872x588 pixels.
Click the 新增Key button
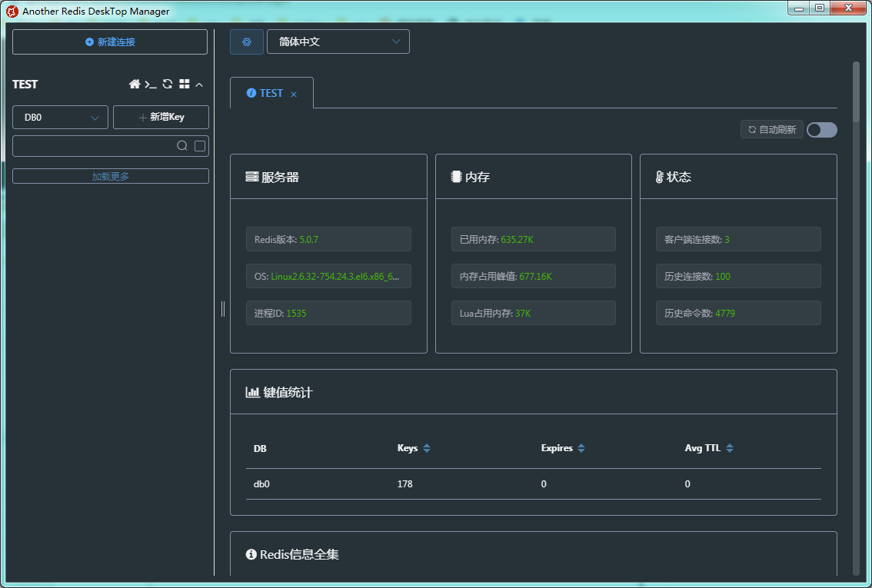[x=161, y=118]
